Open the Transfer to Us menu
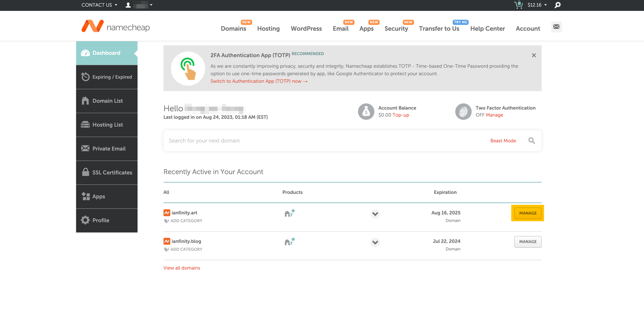This screenshot has height=327, width=644. (439, 28)
